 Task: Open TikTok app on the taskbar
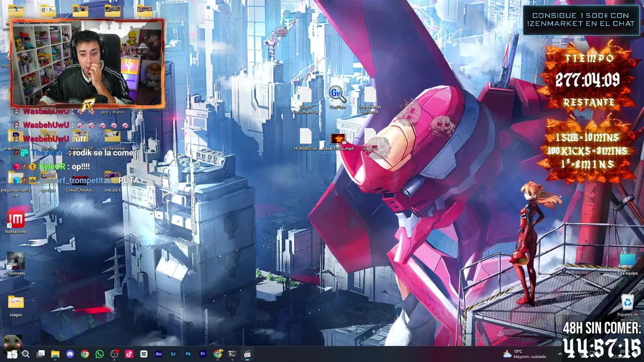point(129,354)
